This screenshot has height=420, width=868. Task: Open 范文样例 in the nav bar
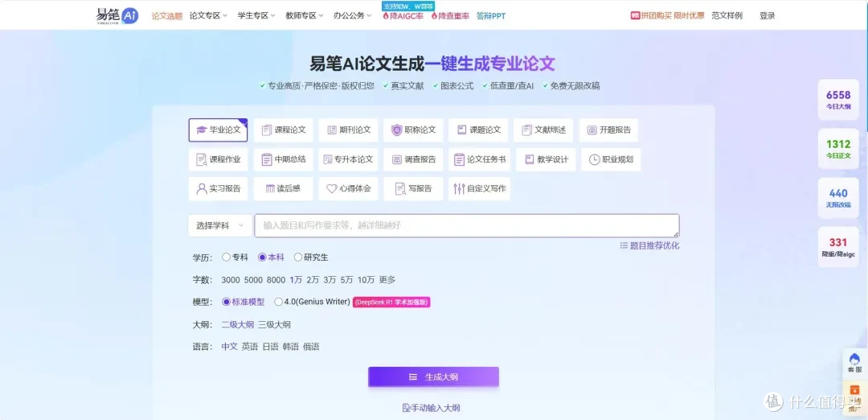coord(727,16)
